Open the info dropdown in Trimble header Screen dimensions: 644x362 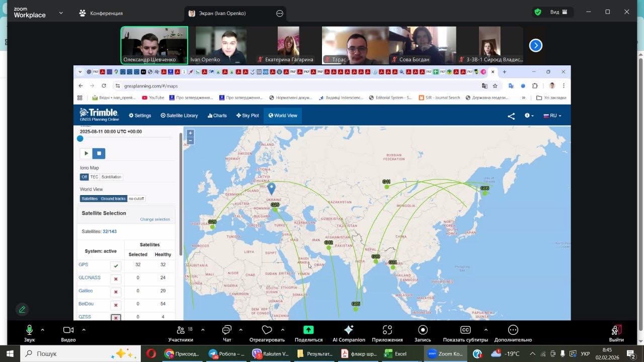[x=529, y=116]
